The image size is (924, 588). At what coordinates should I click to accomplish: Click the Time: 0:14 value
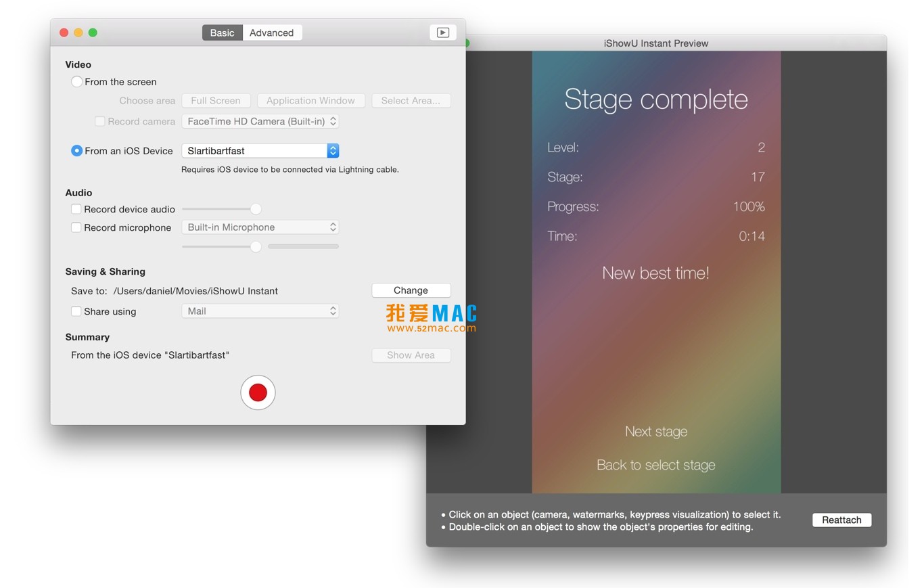(x=752, y=236)
